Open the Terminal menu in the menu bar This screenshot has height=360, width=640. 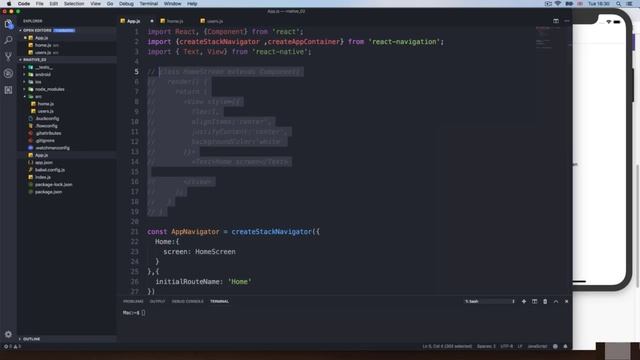[x=149, y=4]
